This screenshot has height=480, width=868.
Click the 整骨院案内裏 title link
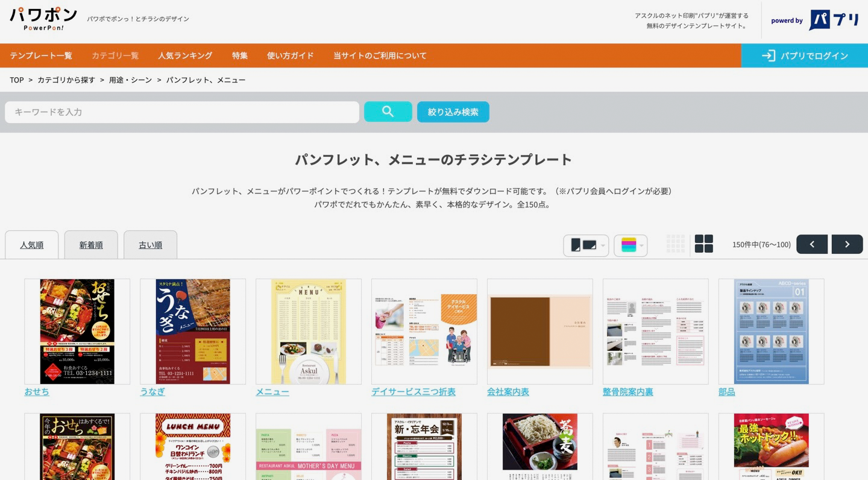(628, 391)
